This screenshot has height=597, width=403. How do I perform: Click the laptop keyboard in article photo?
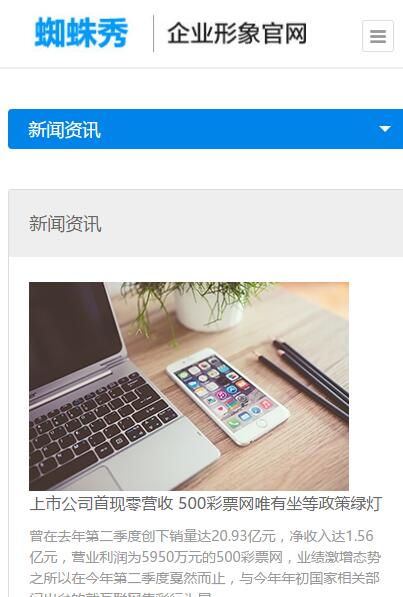103,421
